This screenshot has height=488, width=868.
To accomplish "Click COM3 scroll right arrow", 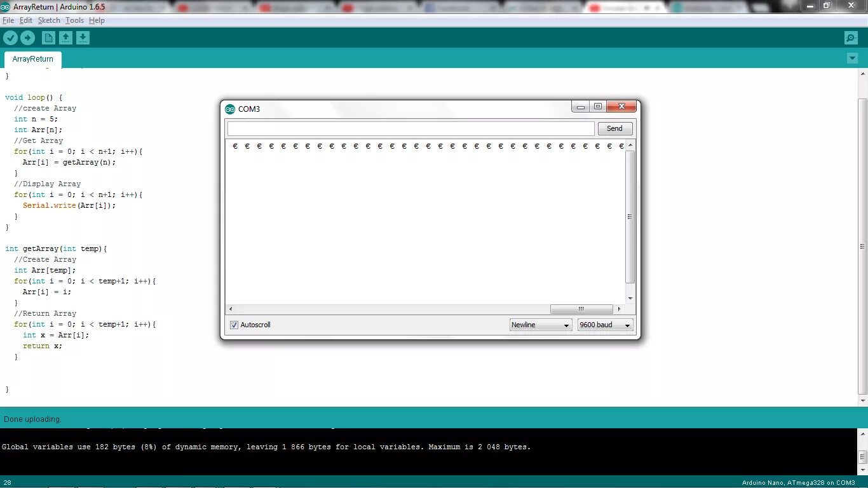I will (619, 309).
